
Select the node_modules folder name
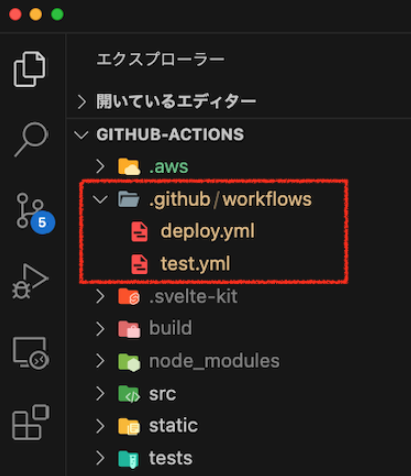point(214,361)
